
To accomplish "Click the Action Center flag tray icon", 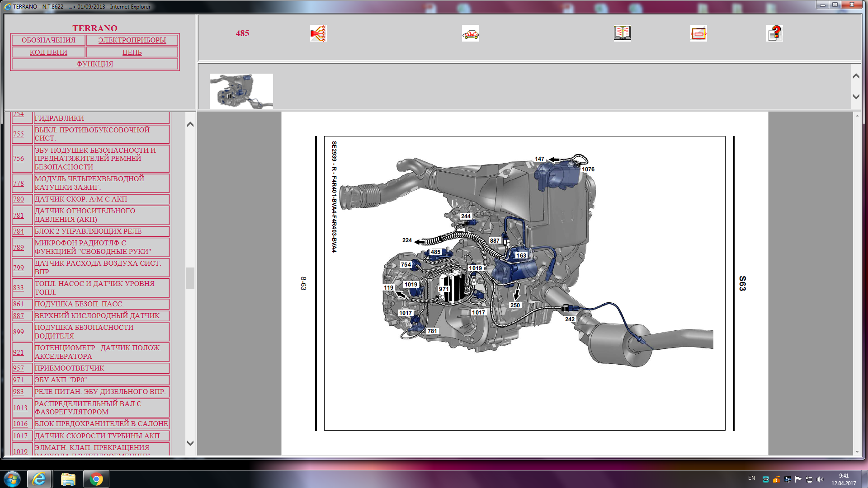I will [798, 479].
